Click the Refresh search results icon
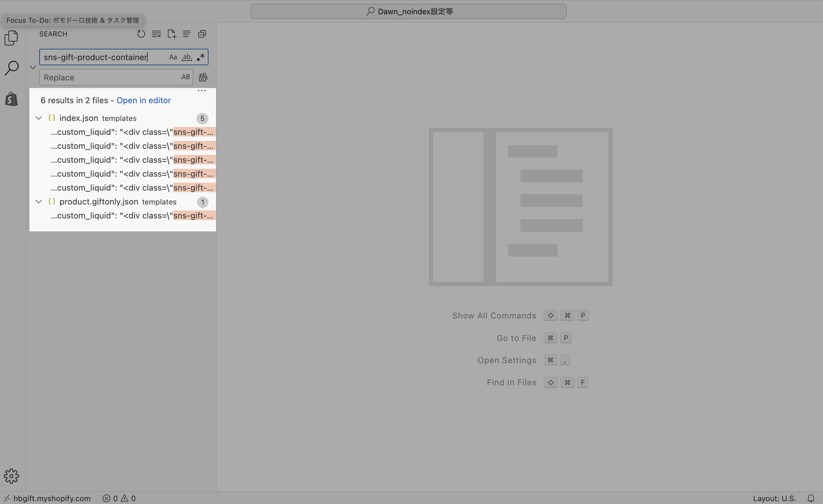 pos(141,34)
